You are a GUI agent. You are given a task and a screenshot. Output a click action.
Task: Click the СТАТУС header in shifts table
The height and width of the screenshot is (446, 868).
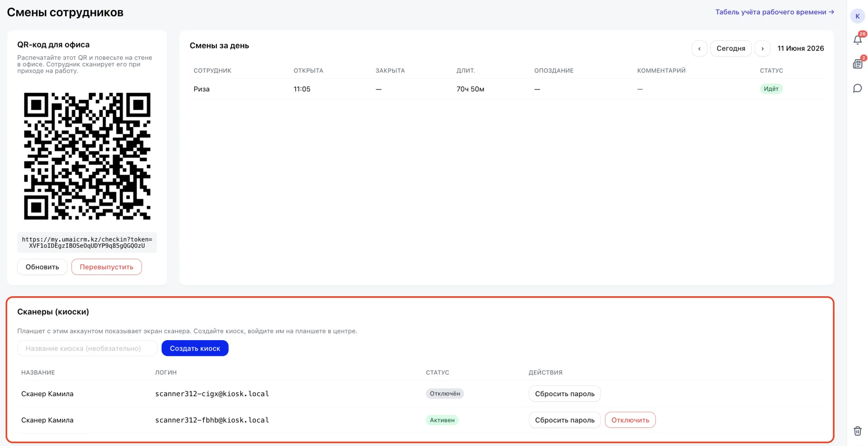click(771, 71)
